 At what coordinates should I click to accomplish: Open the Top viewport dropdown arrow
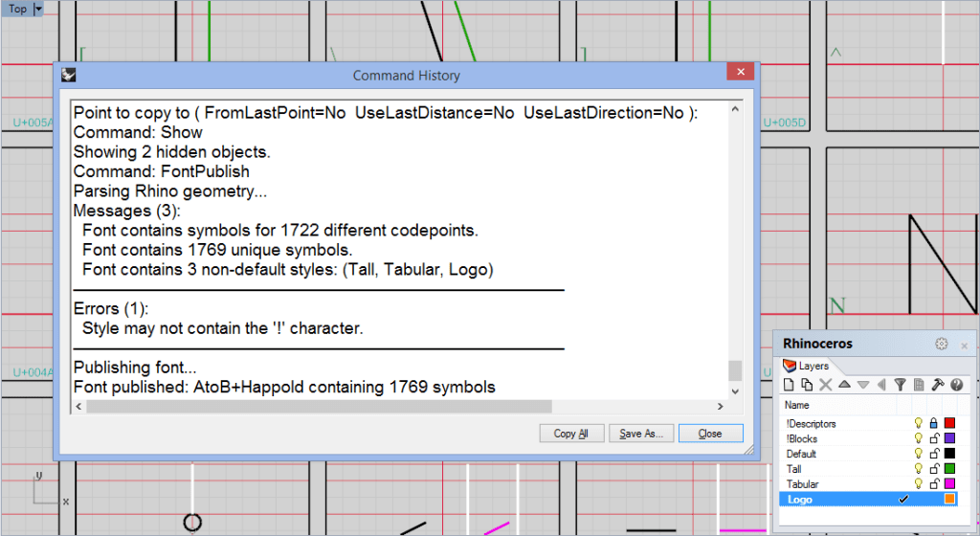[x=38, y=9]
